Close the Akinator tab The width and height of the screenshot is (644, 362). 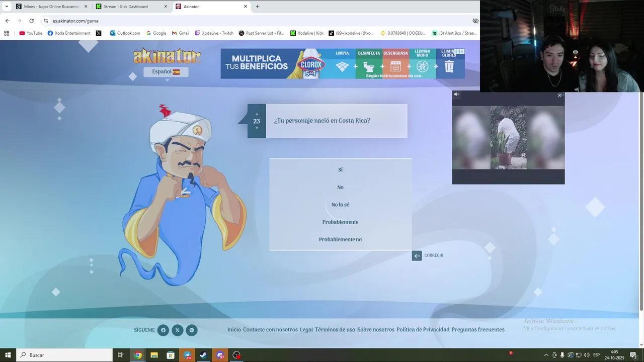coord(246,7)
